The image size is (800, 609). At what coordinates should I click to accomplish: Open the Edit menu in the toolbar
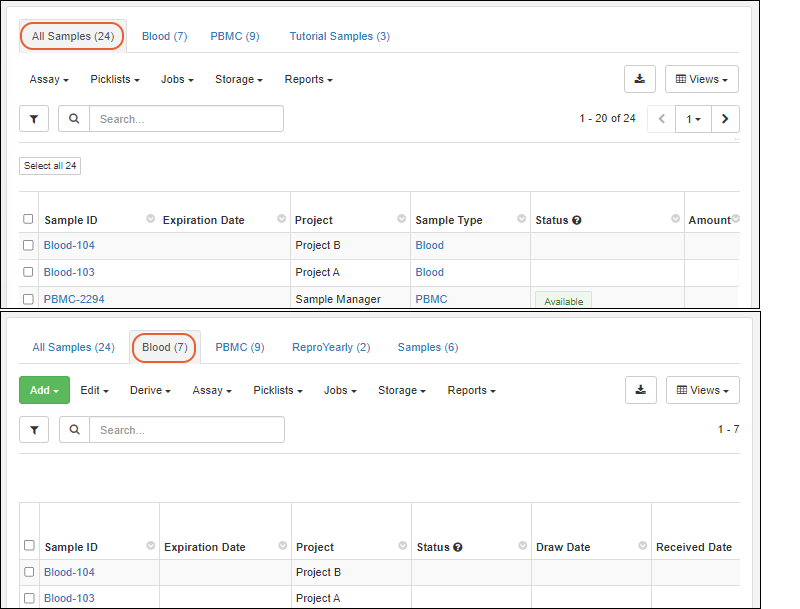tap(94, 390)
